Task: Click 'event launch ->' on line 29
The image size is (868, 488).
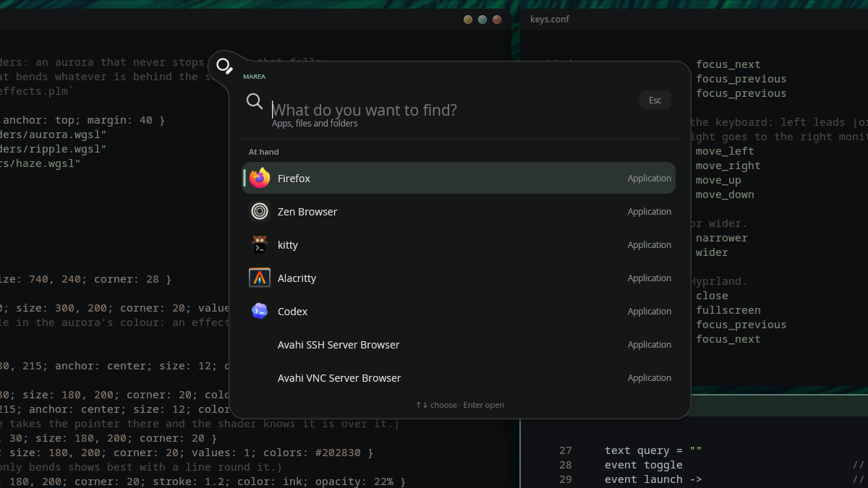Action: pyautogui.click(x=653, y=479)
